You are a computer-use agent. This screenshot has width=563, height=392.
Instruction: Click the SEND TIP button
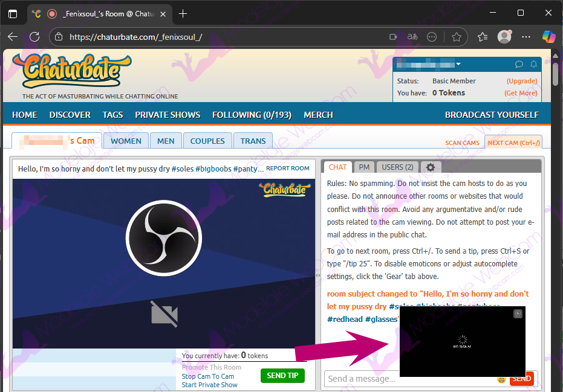(x=282, y=376)
